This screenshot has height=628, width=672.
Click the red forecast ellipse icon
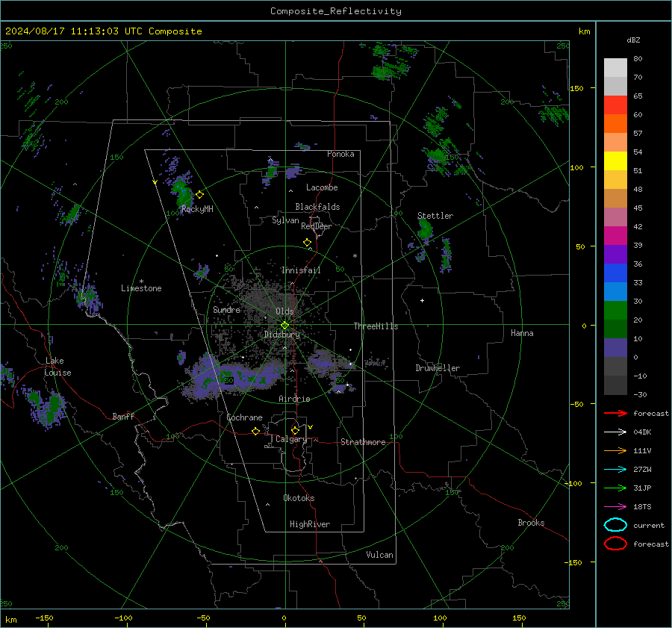click(x=615, y=544)
